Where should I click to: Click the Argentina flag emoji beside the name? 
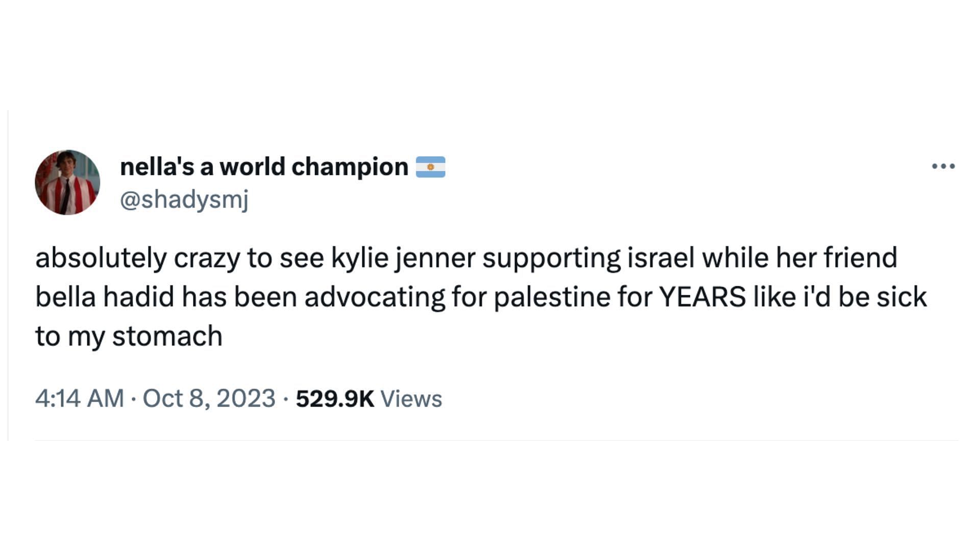pos(430,167)
